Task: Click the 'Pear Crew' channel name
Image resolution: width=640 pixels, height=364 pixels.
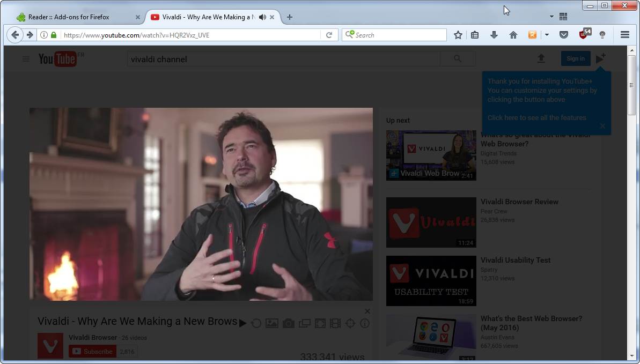Action: point(494,211)
